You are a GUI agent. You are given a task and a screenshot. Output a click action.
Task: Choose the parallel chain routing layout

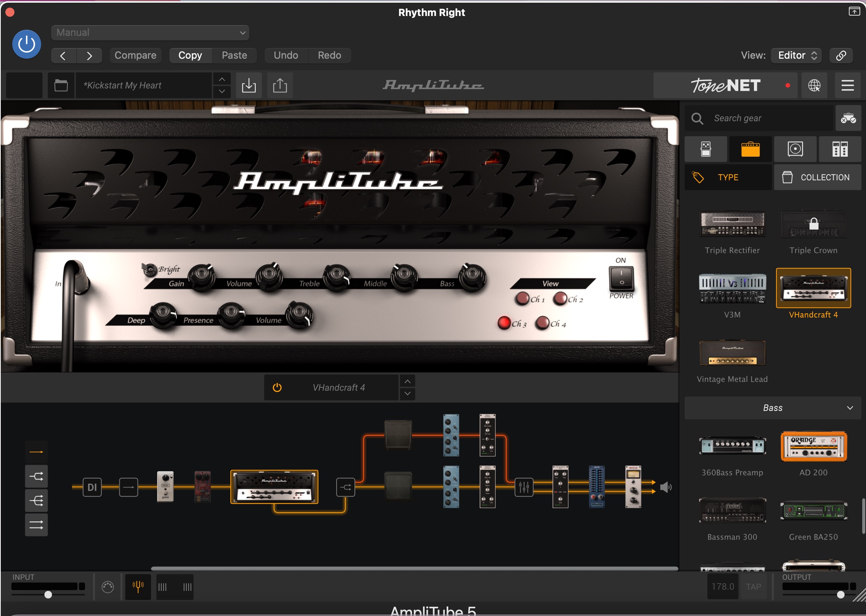37,525
